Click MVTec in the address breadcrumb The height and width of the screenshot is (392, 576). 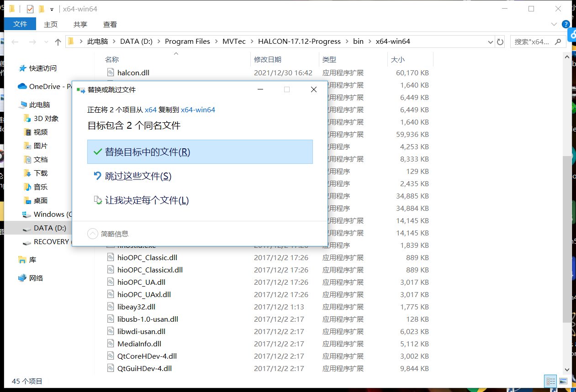click(234, 42)
